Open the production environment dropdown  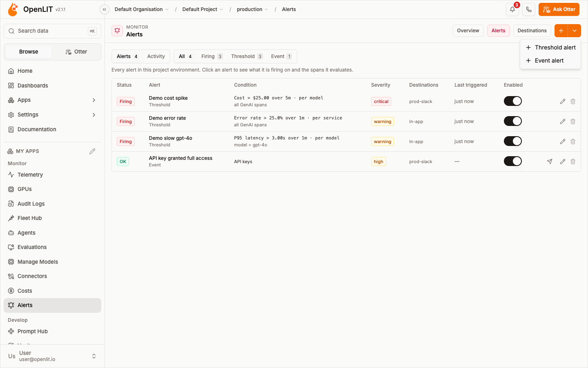[252, 9]
